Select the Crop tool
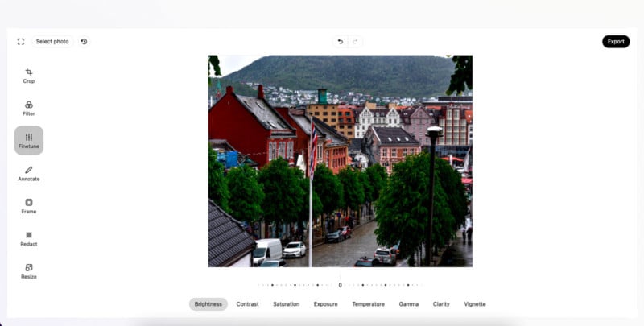The image size is (644, 326). pos(29,76)
